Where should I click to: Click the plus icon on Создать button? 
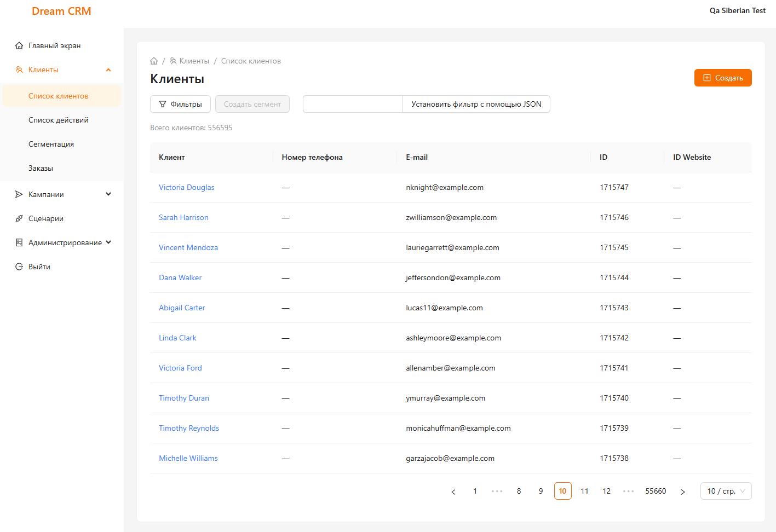pos(707,78)
